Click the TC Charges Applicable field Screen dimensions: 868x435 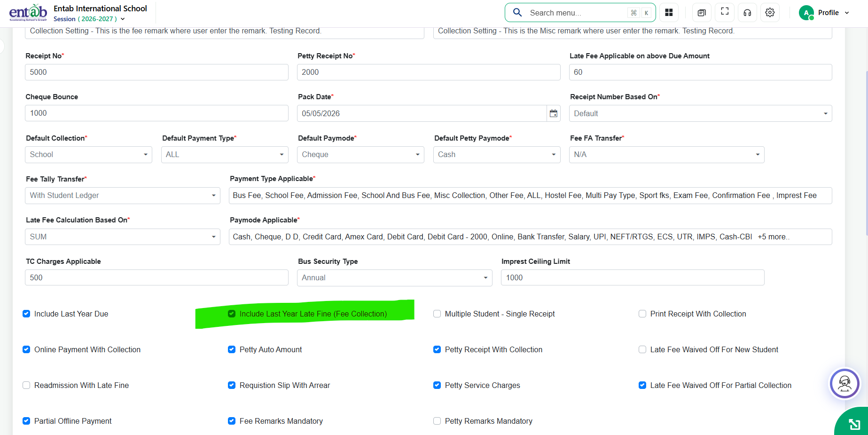tap(156, 277)
